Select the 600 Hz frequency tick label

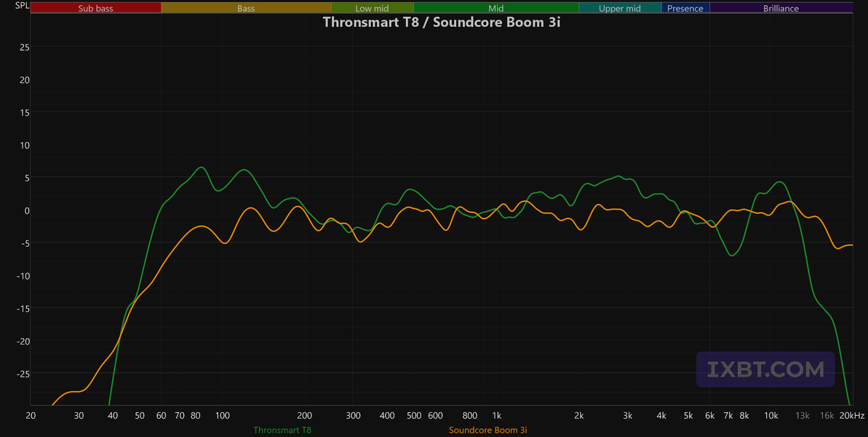pyautogui.click(x=436, y=415)
